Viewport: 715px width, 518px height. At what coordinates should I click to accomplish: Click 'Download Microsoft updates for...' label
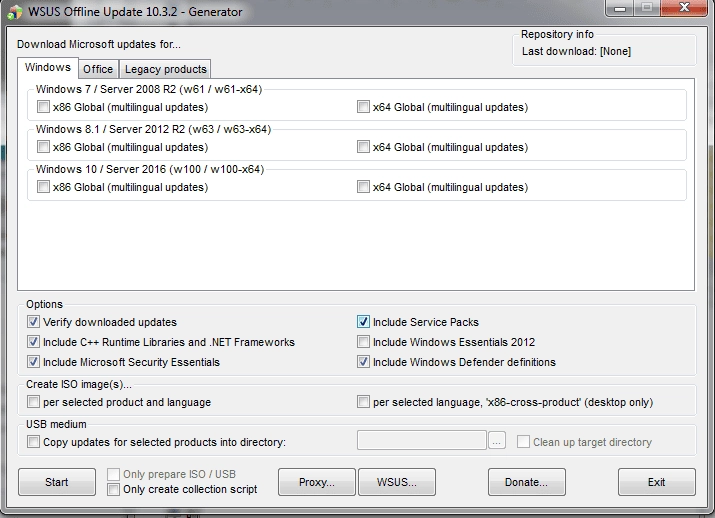pyautogui.click(x=99, y=44)
